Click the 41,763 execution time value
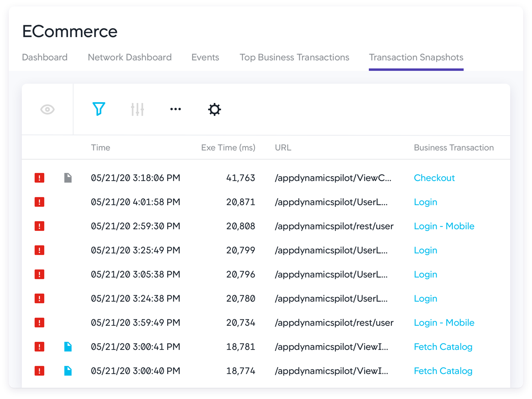 click(x=241, y=178)
